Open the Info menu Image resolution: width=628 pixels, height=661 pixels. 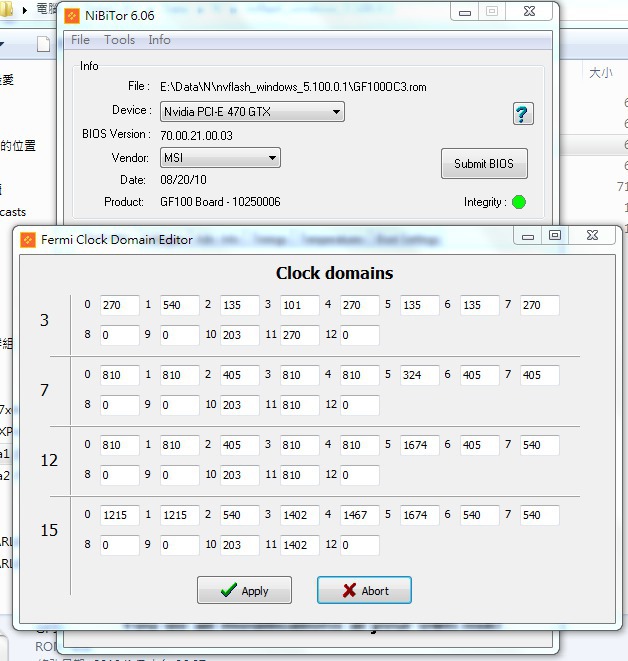point(159,40)
